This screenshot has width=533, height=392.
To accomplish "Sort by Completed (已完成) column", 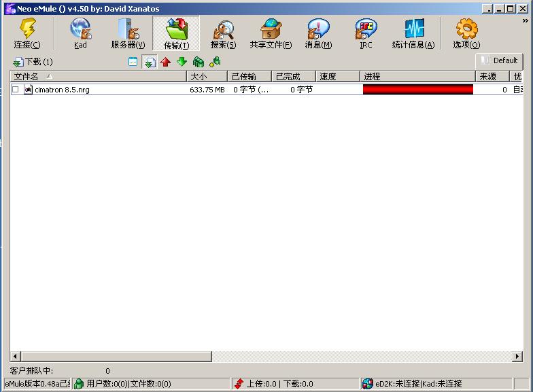I will coord(294,76).
